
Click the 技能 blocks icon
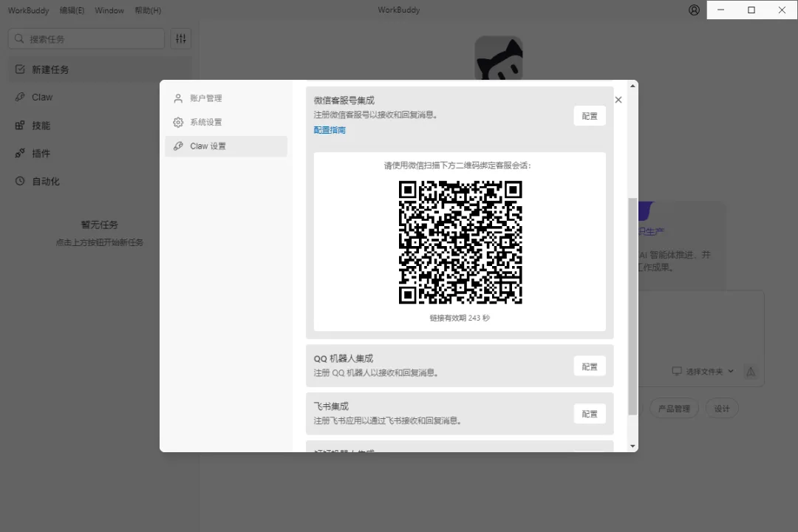click(x=20, y=125)
